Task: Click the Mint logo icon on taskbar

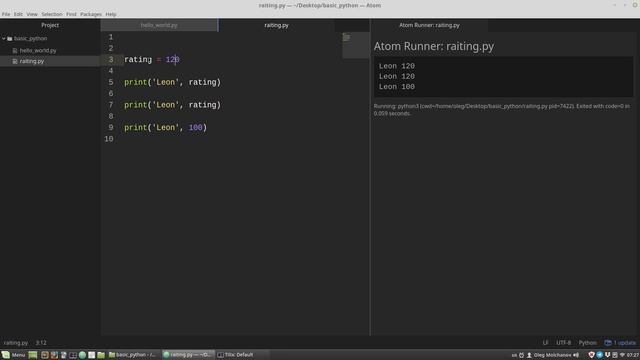Action: click(6, 355)
